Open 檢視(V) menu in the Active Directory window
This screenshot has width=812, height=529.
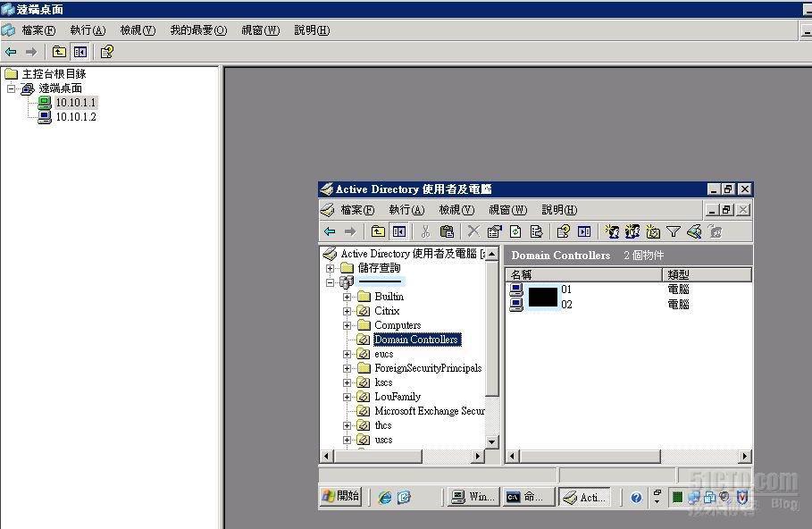[456, 210]
